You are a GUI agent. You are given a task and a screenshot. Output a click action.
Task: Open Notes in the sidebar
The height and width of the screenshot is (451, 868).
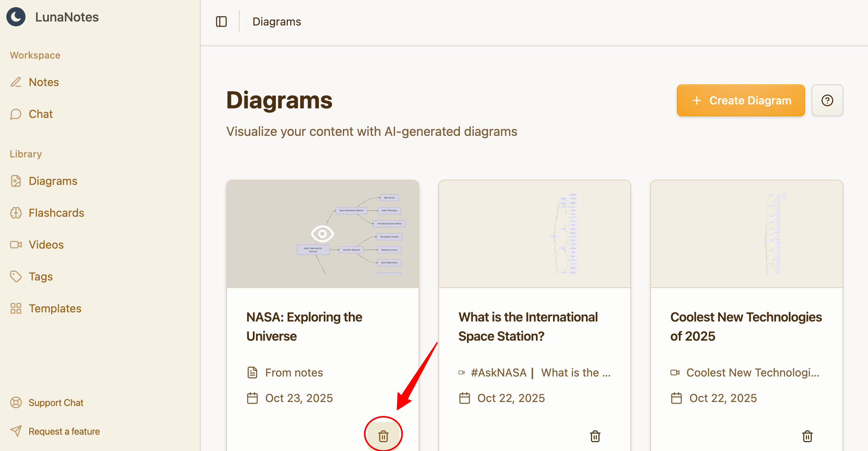coord(43,82)
